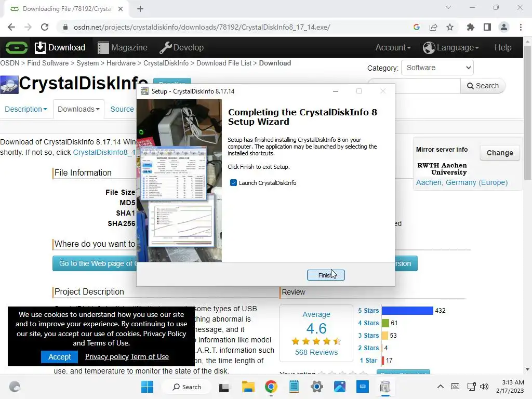Viewport: 532px width, 399px height.
Task: Open Chrome extensions puzzle icon
Action: [471, 27]
